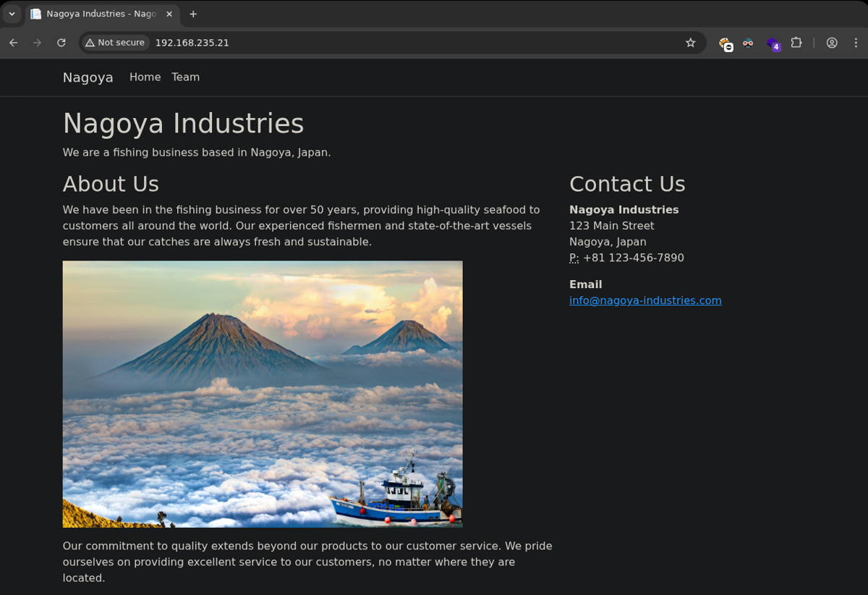The image size is (868, 595).
Task: Open the Chrome profile avatar
Action: (x=832, y=43)
